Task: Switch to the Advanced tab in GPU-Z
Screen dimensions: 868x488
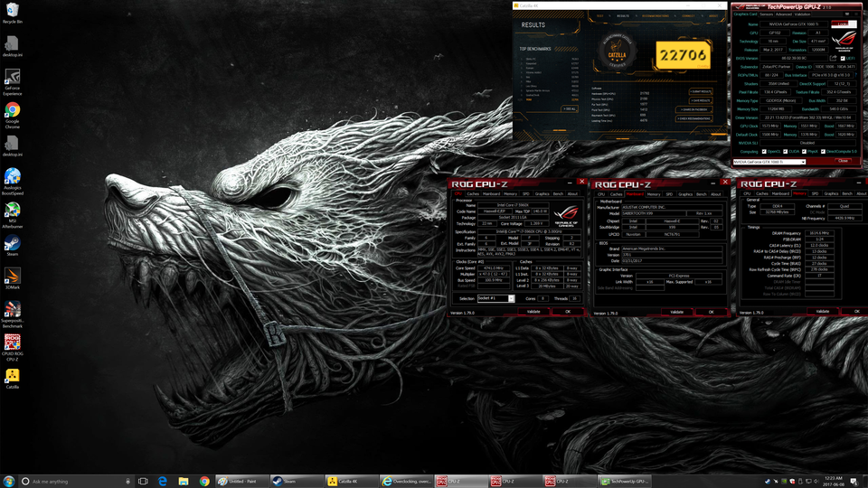Action: click(x=784, y=14)
